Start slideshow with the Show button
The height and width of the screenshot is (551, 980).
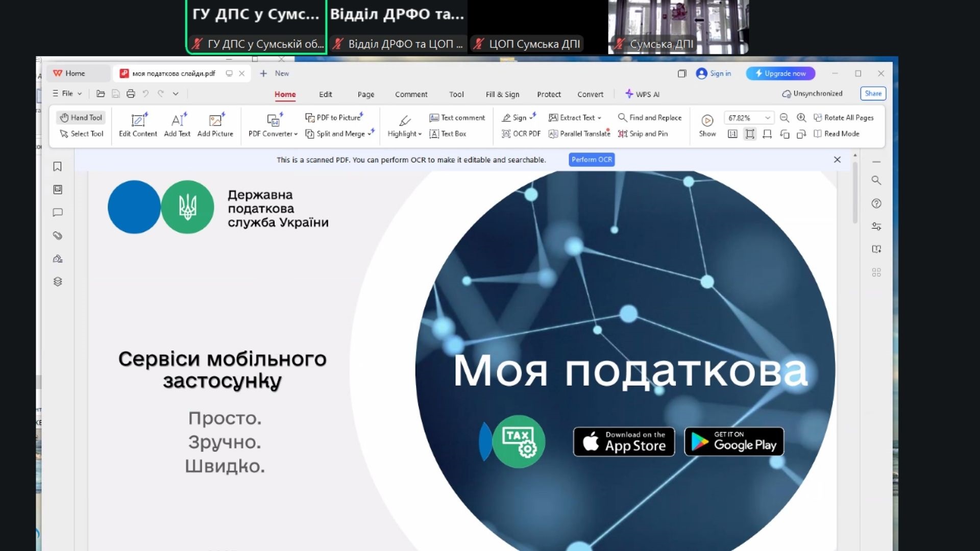(707, 125)
